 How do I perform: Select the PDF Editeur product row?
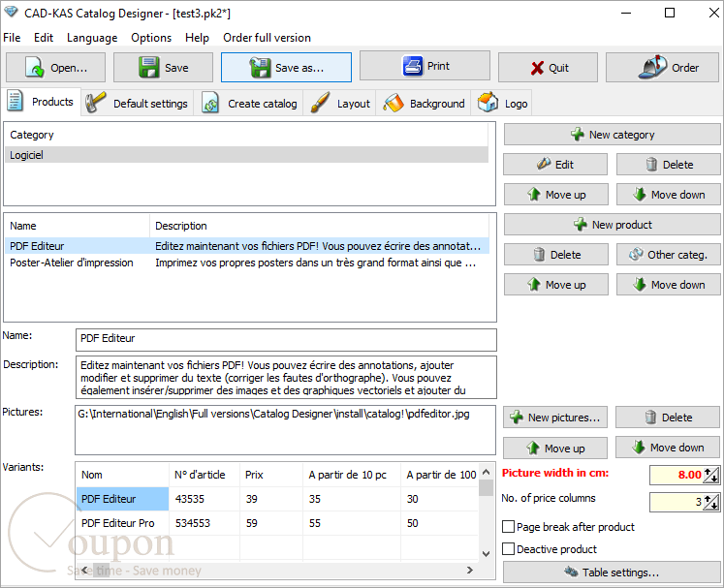246,246
